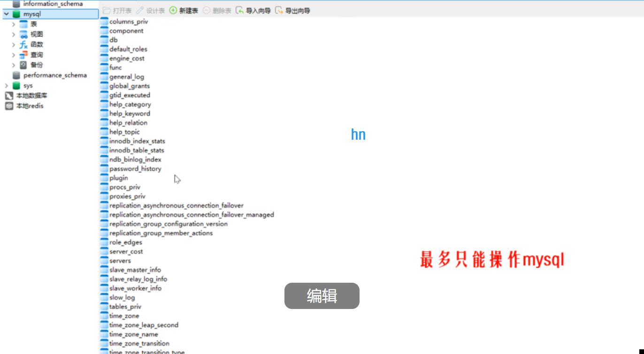Click the Import Wizard (导入向导) button
This screenshot has height=354, width=644.
[x=253, y=10]
